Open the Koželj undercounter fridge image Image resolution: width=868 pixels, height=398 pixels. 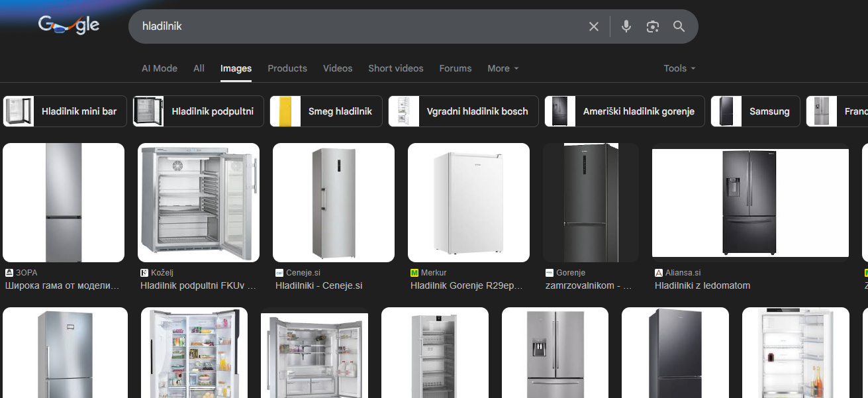199,203
